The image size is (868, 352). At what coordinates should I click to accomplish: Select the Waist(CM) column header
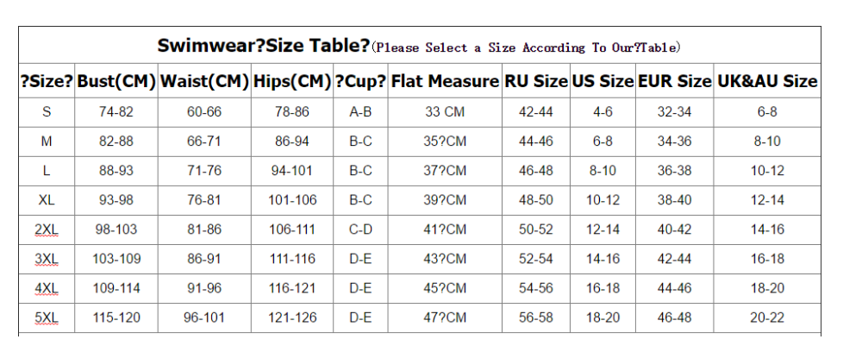(x=204, y=81)
